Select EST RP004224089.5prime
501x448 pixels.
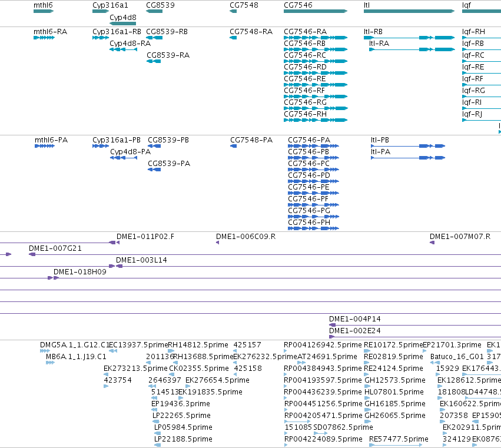pos(286,445)
